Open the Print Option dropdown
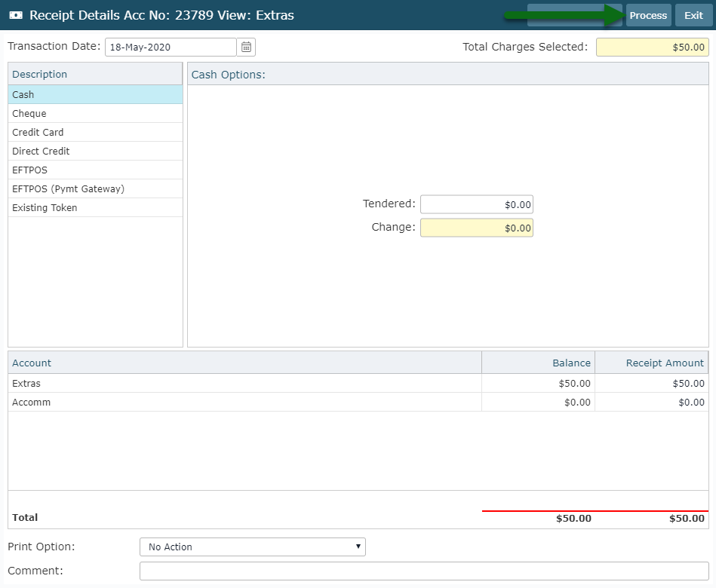 pos(253,547)
